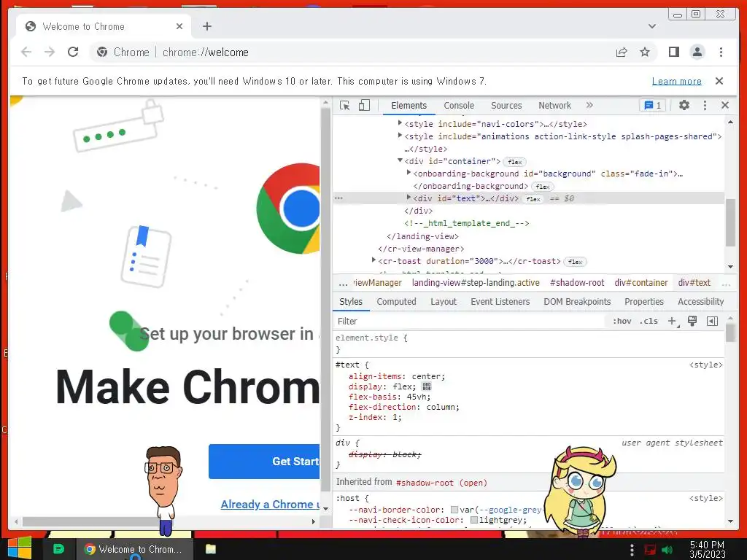Open the Already a Chrome user link
The width and height of the screenshot is (747, 560).
point(270,505)
